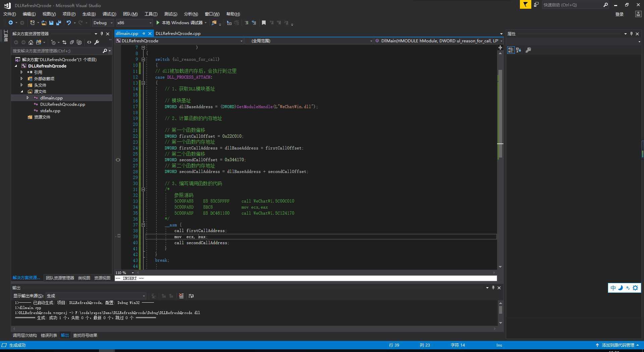The image size is (644, 352).
Task: Click the New Project toolbar icon
Action: click(32, 23)
